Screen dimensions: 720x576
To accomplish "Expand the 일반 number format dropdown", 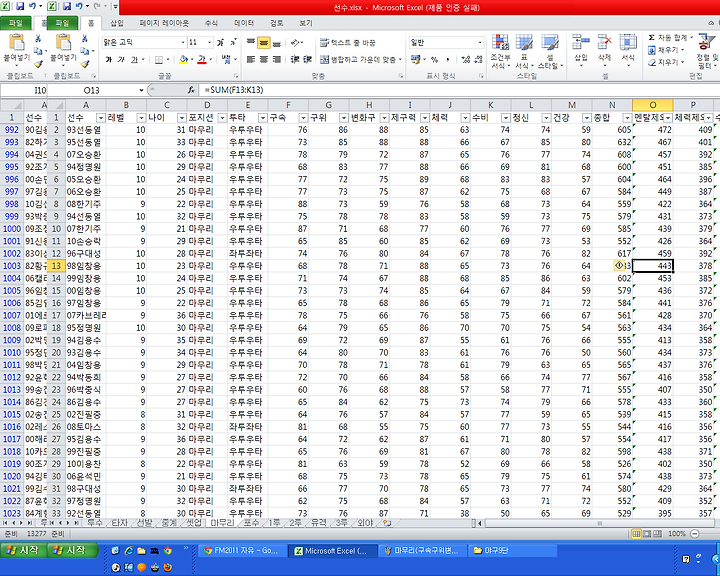I will point(480,42).
